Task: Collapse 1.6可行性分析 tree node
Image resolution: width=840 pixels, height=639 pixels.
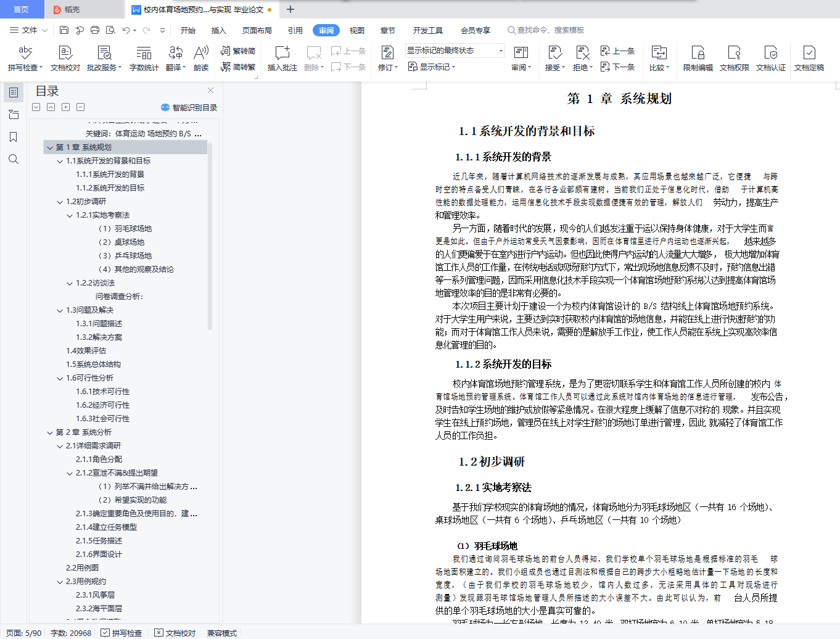Action: click(x=60, y=378)
